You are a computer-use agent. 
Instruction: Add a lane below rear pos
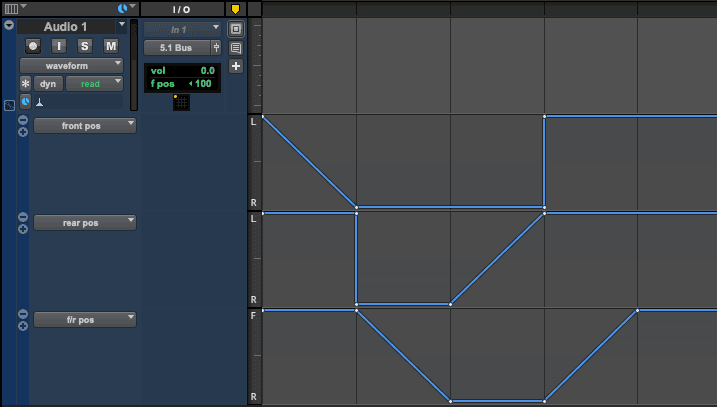click(23, 229)
